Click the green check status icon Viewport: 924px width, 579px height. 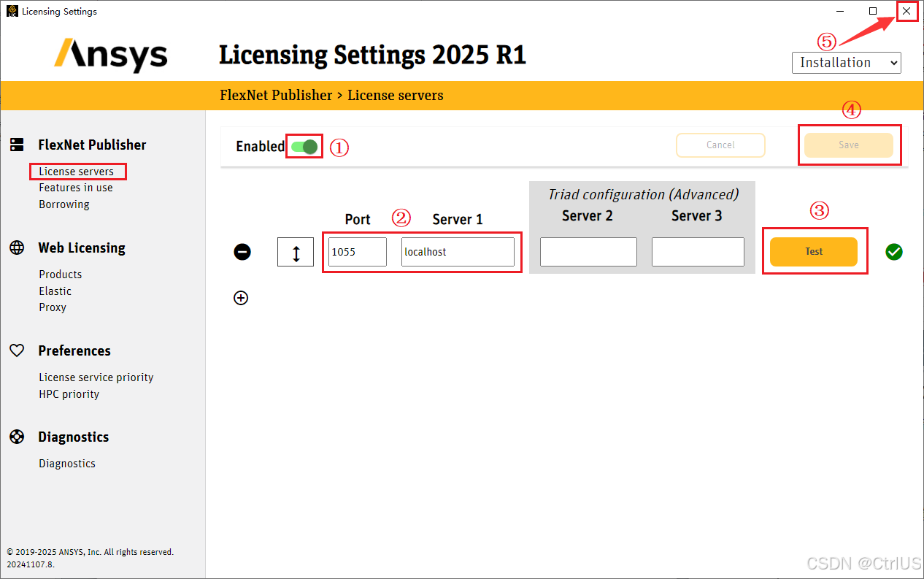pos(894,252)
